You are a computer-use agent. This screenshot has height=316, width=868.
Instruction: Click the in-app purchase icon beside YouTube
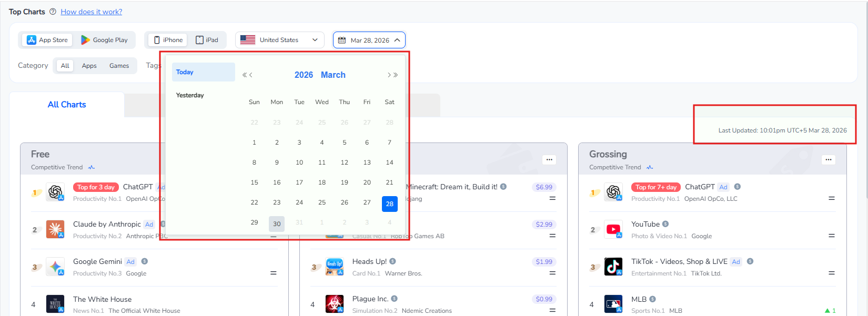point(665,224)
